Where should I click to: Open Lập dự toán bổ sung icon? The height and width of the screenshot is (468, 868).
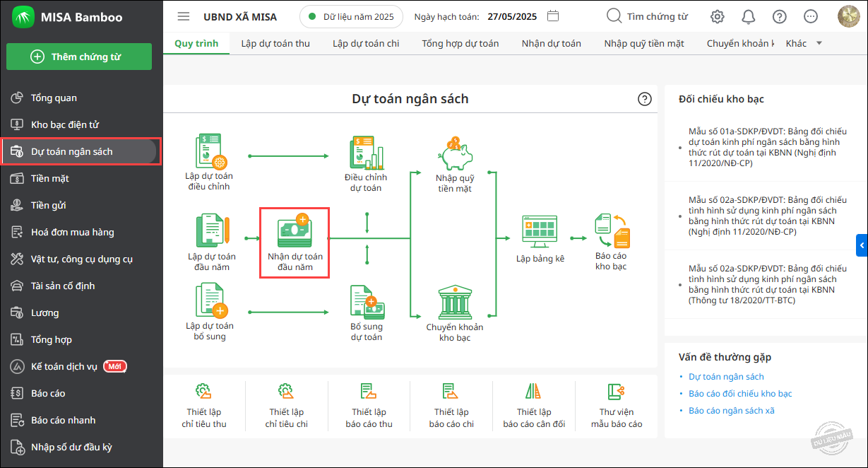pos(210,300)
